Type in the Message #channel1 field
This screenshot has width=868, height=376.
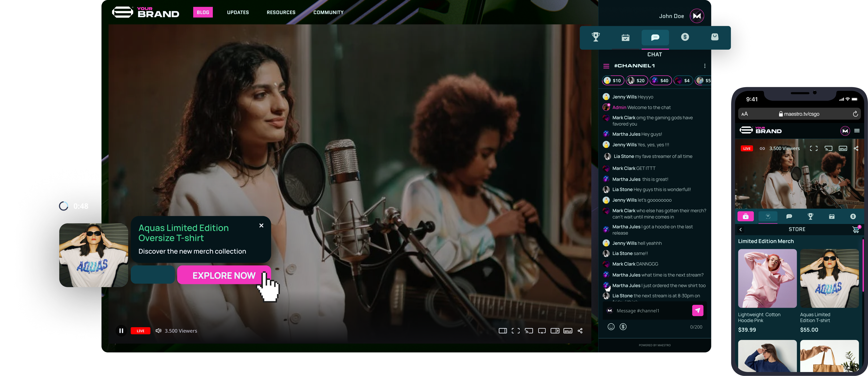click(x=650, y=311)
